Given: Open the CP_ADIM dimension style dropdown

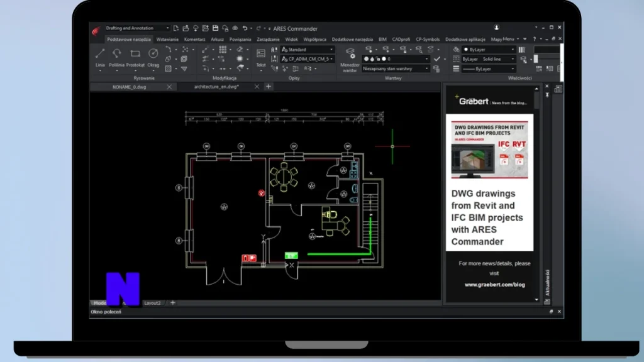Looking at the screenshot, I should [308, 59].
